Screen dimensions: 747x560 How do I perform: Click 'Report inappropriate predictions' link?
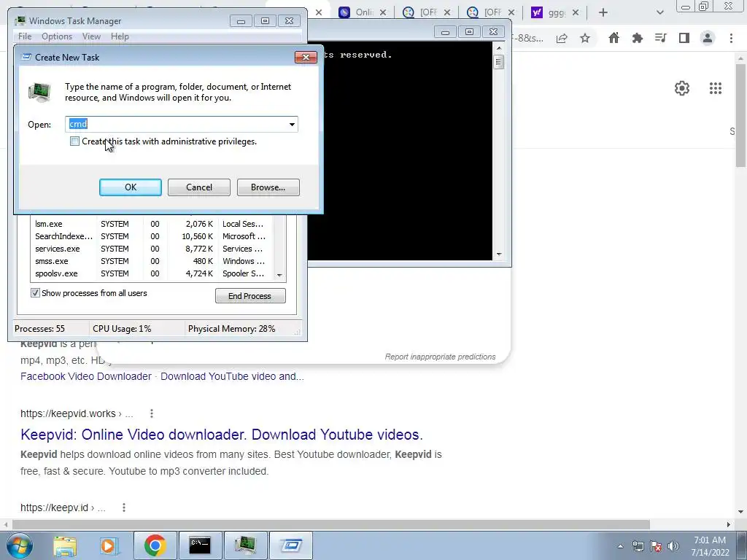coord(440,357)
